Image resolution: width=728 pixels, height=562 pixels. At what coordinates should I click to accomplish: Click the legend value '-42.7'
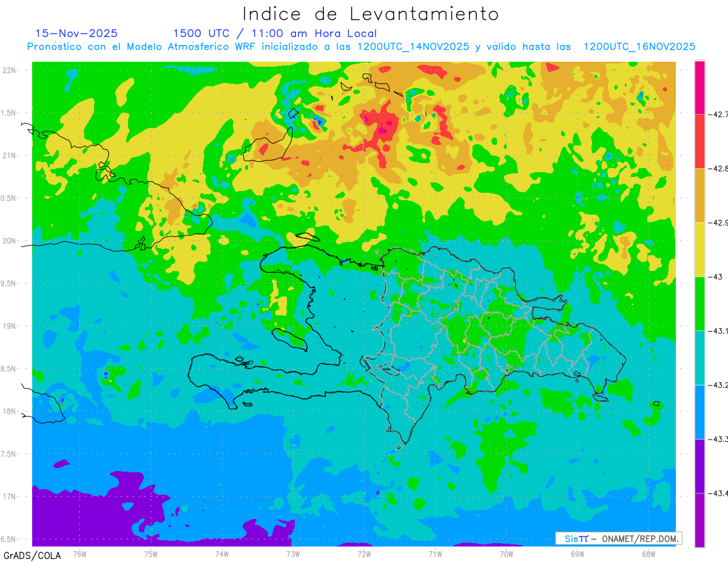coord(718,114)
